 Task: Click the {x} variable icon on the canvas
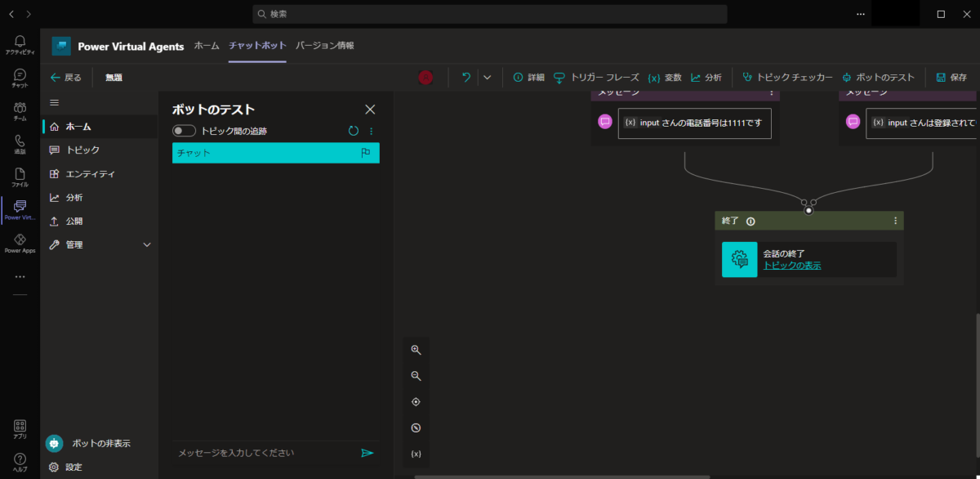416,453
